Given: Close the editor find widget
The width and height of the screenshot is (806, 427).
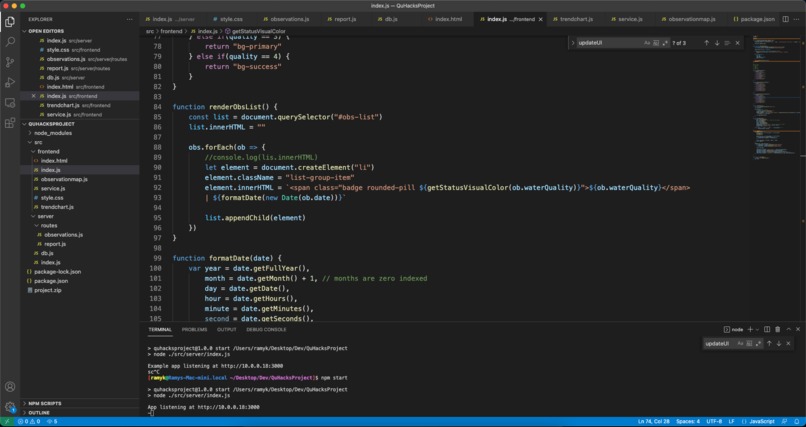Looking at the screenshot, I should point(739,43).
